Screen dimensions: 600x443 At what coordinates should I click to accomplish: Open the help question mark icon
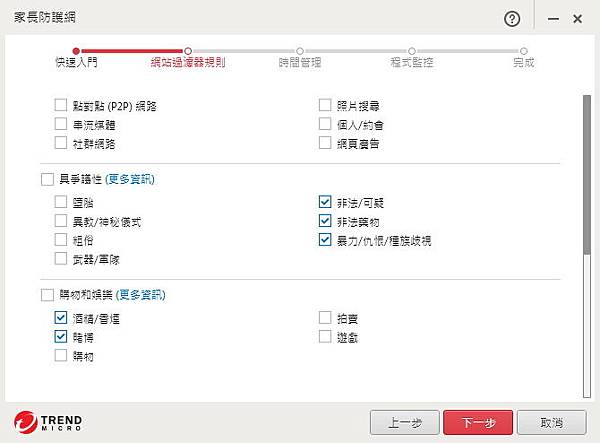pyautogui.click(x=513, y=19)
